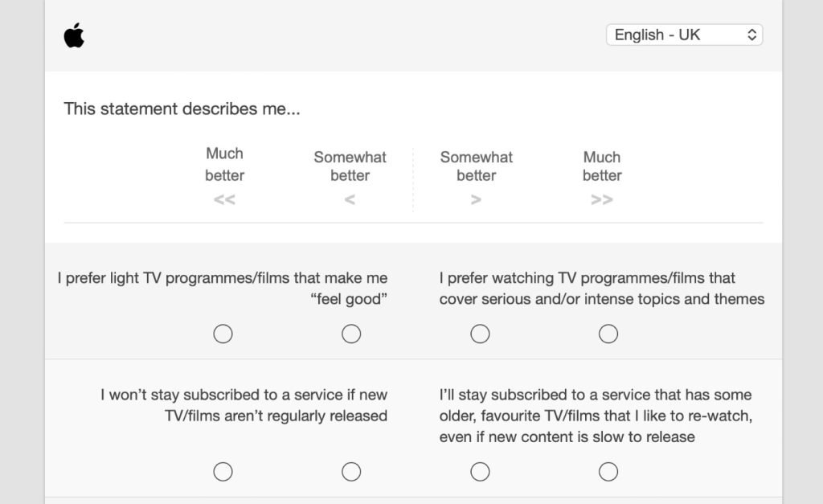Click the Apple logo icon
This screenshot has width=823, height=504.
[x=74, y=35]
